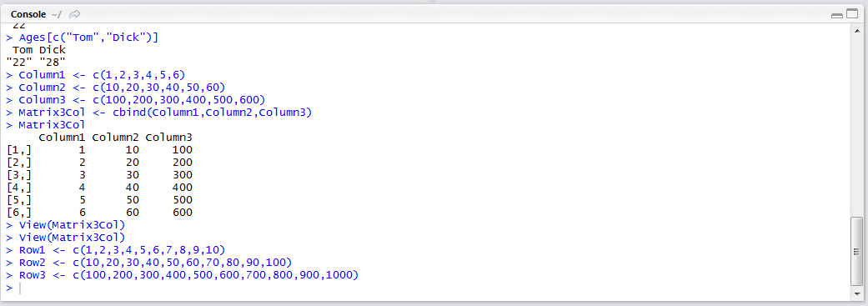Screen dimensions: 868x306
Task: Select the Console tab
Action: tap(28, 14)
